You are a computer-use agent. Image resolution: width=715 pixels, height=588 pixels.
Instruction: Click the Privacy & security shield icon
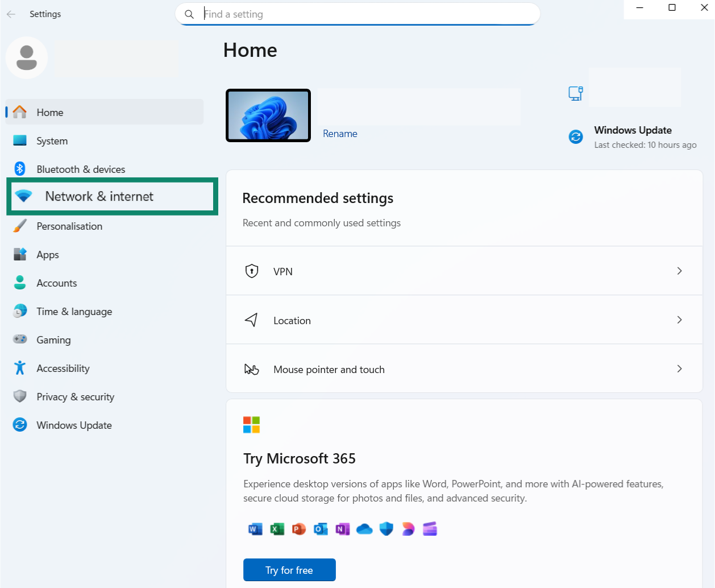click(x=19, y=396)
